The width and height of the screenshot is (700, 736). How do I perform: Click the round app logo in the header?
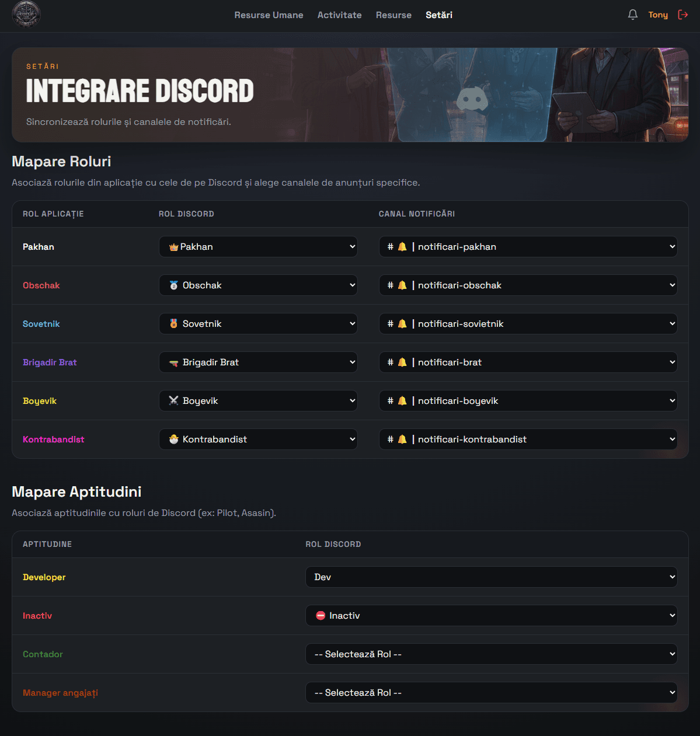26,15
